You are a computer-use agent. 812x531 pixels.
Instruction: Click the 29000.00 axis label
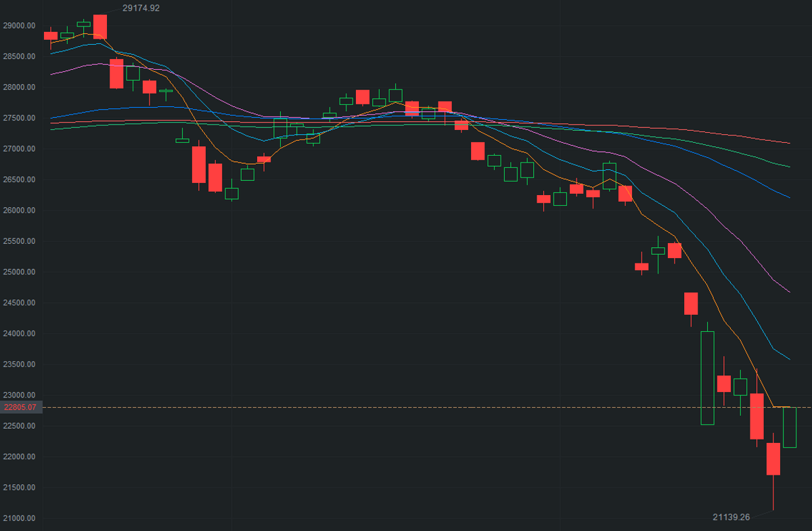pyautogui.click(x=20, y=26)
